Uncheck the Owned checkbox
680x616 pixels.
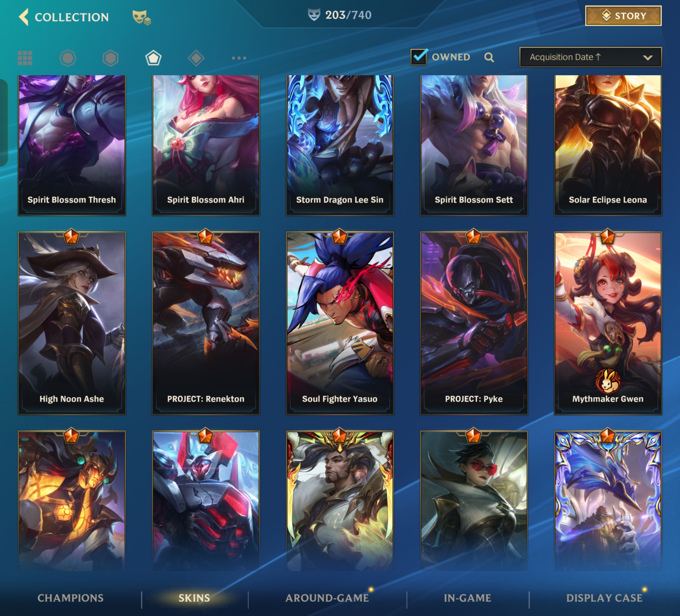(x=419, y=57)
